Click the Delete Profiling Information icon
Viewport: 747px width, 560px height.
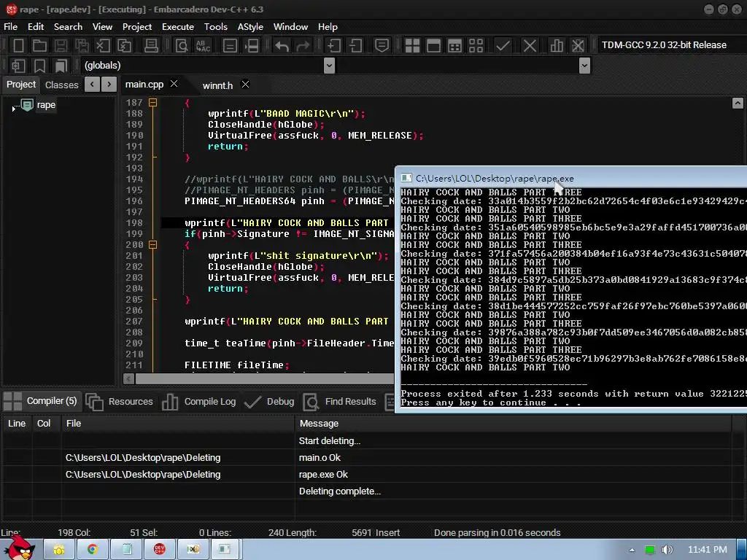point(578,46)
